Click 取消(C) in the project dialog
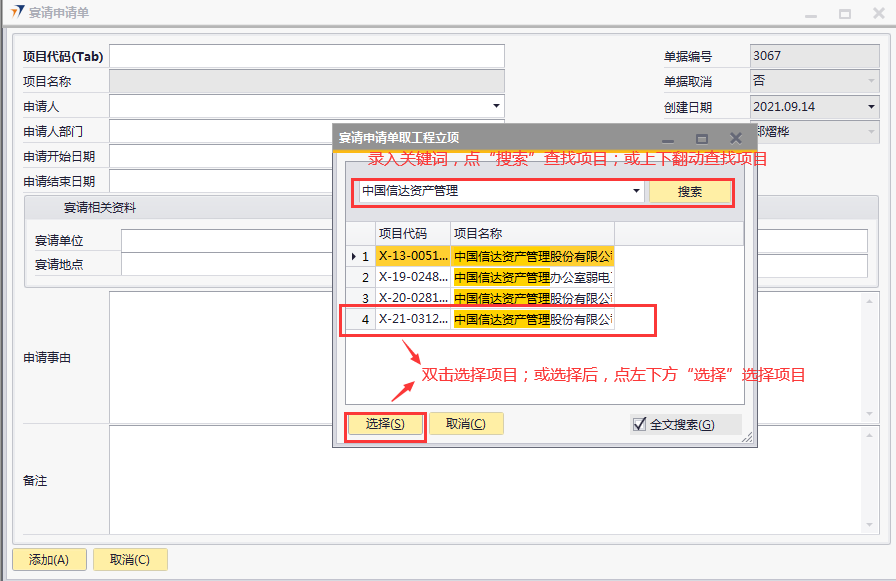 tap(465, 424)
